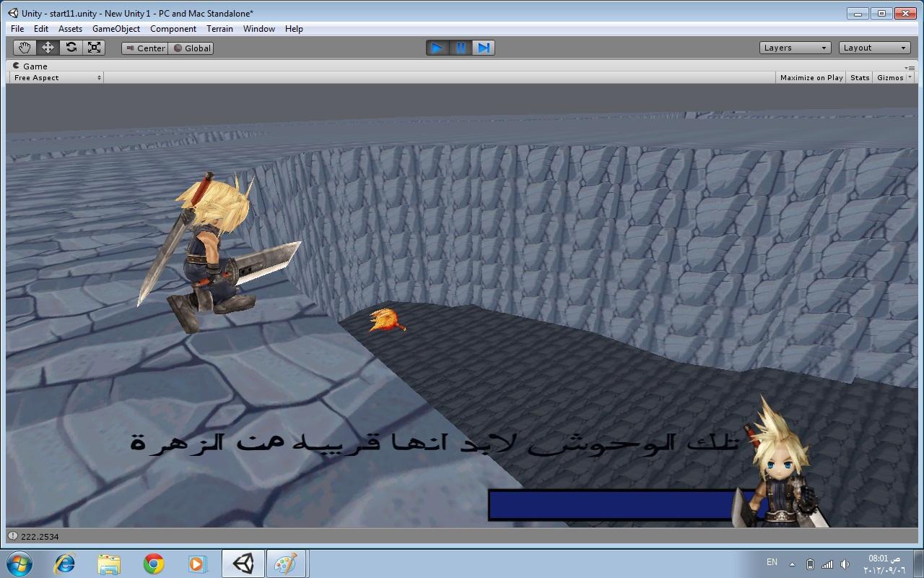924x578 pixels.
Task: Pause the running game
Action: point(461,48)
